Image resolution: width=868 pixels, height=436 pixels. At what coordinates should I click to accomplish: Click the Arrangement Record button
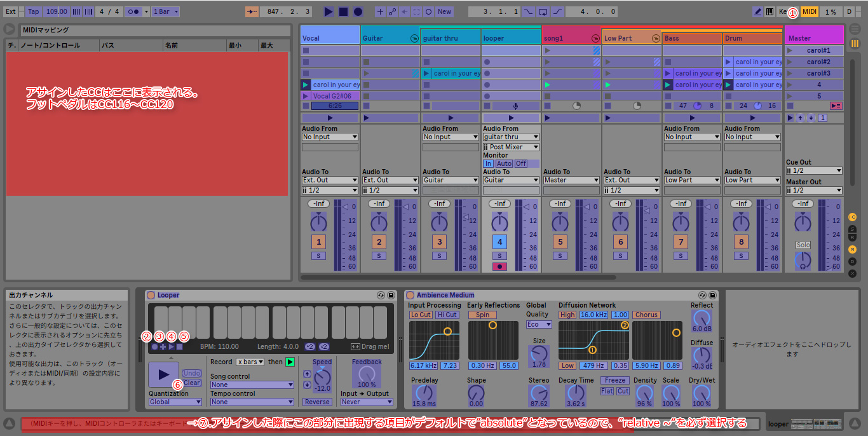(x=358, y=11)
